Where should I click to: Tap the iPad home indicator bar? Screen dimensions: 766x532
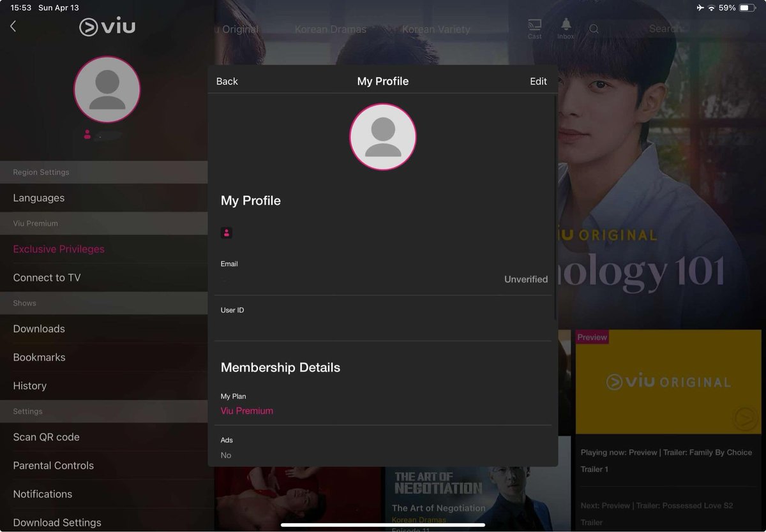pos(383,525)
